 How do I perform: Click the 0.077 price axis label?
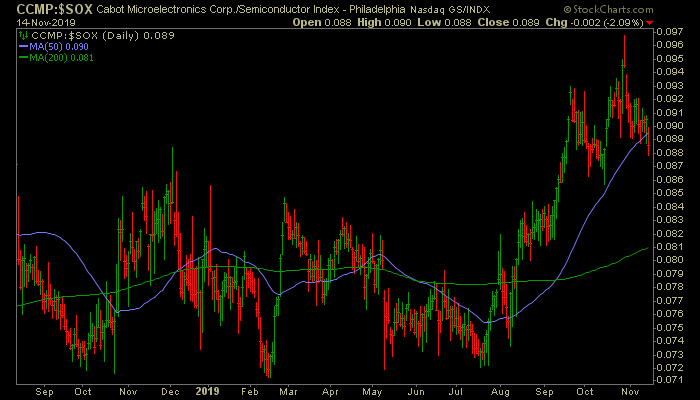670,300
